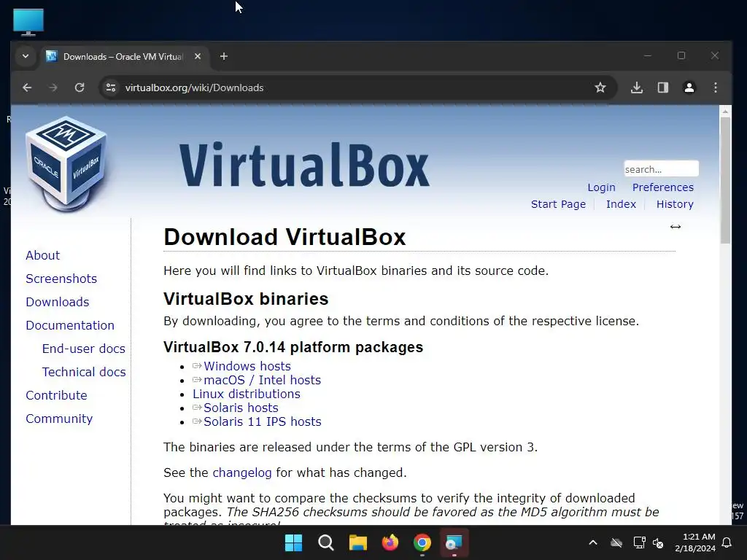Download the macOS / Intel hosts package
This screenshot has width=747, height=560.
(262, 380)
